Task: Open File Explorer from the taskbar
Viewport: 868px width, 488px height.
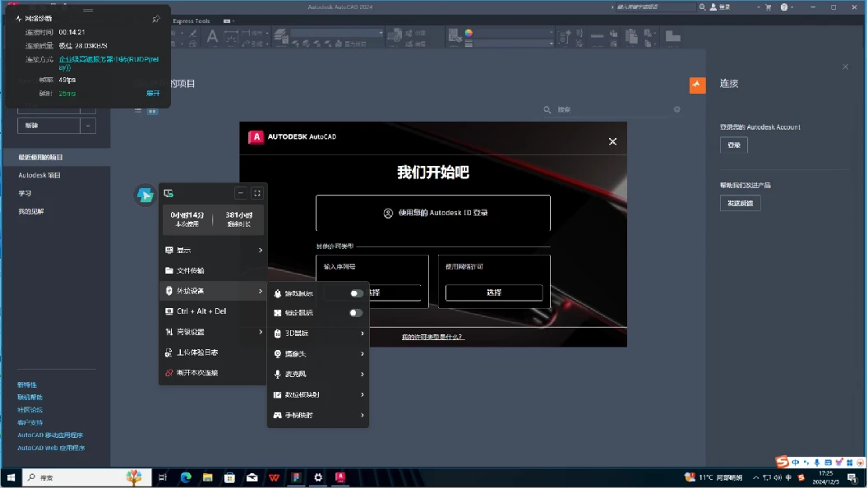Action: point(208,477)
